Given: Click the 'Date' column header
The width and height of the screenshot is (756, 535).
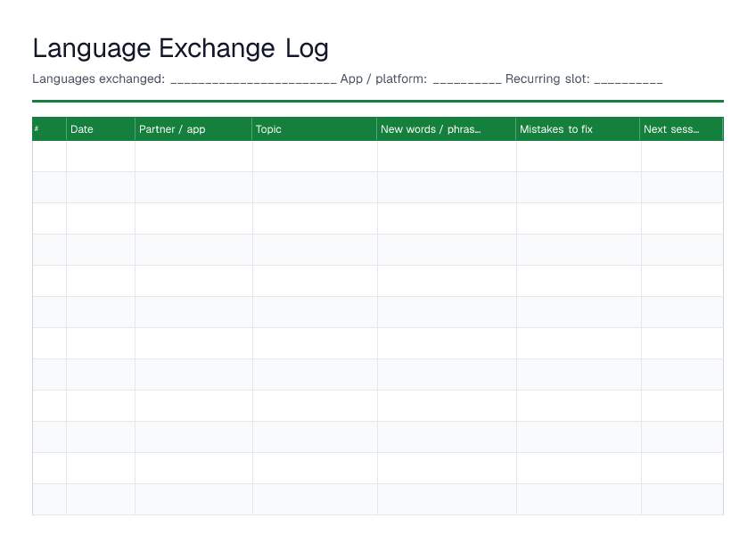Looking at the screenshot, I should 101,128.
